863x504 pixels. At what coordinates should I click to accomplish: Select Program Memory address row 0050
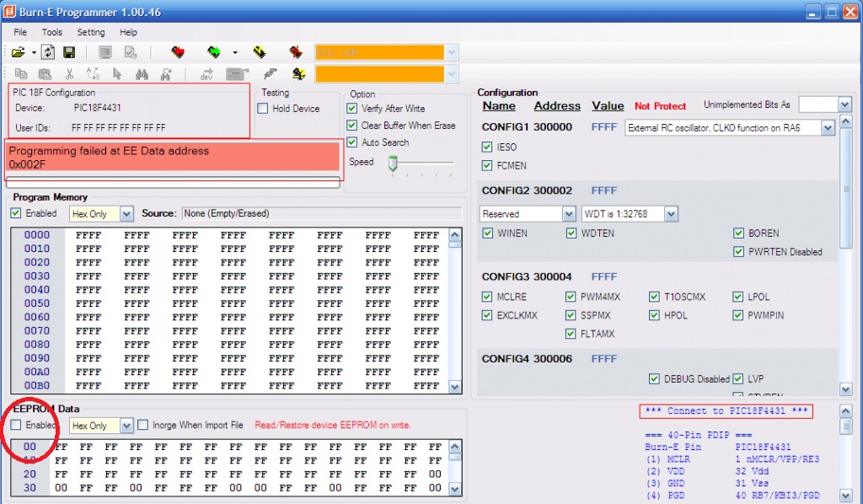[x=36, y=303]
